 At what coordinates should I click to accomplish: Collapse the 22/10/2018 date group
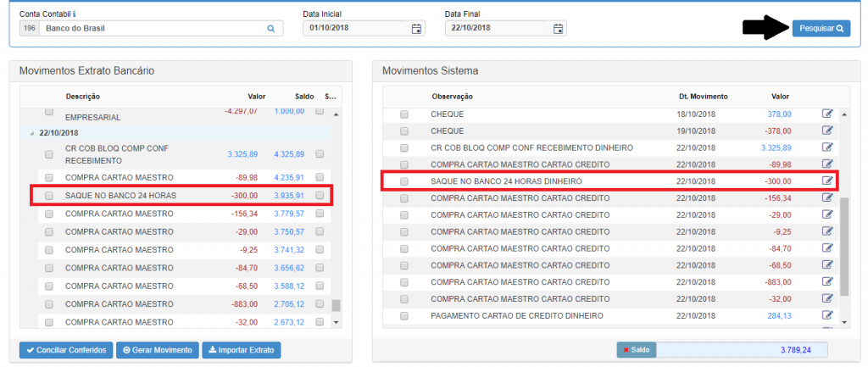(31, 133)
